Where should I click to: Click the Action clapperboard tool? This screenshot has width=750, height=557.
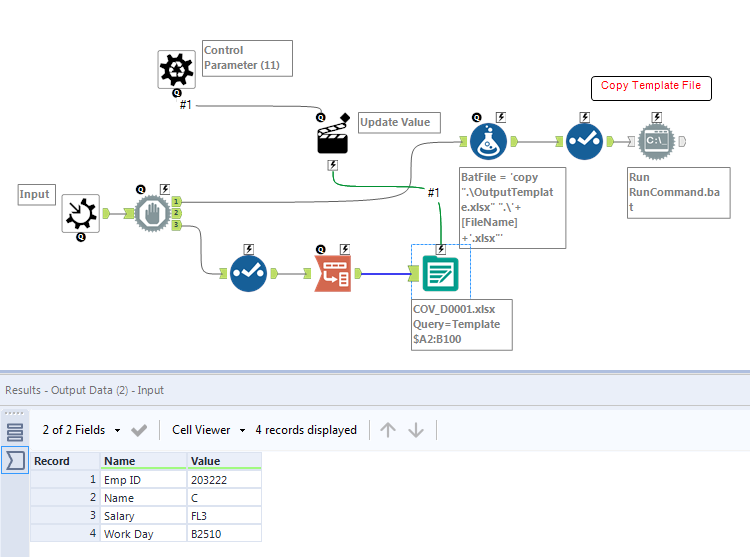point(332,138)
